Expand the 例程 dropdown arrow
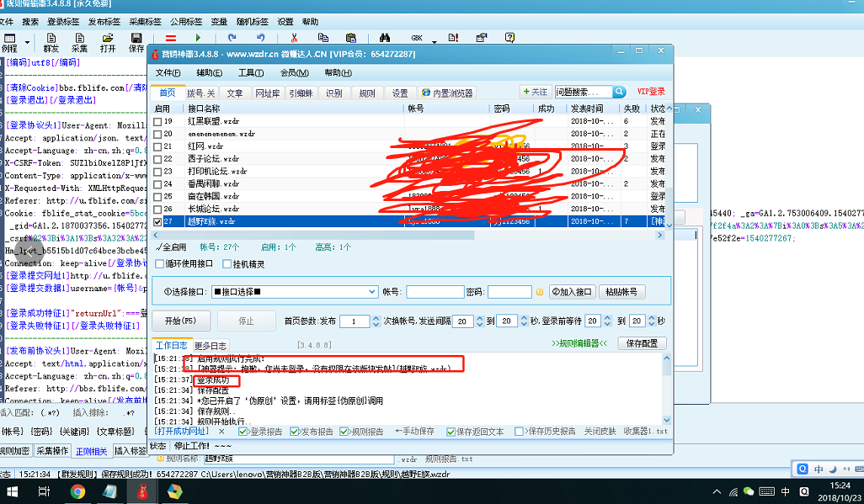Viewport: 864px width, 504px height. [27, 42]
